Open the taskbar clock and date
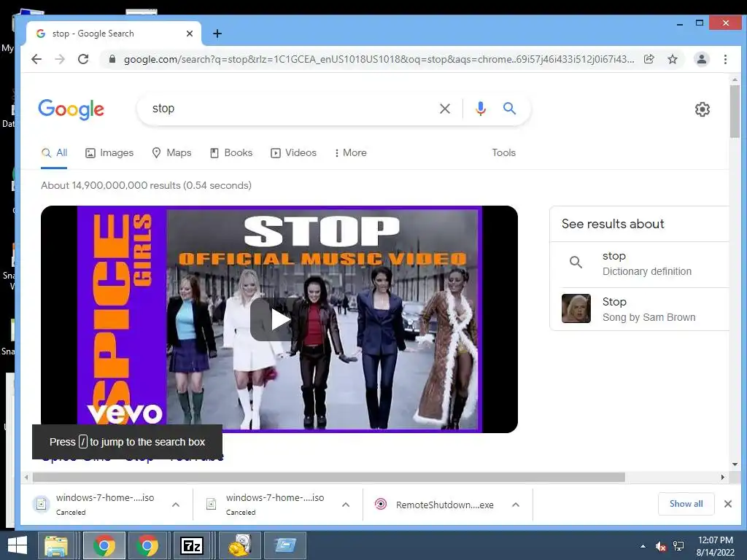 pos(716,546)
